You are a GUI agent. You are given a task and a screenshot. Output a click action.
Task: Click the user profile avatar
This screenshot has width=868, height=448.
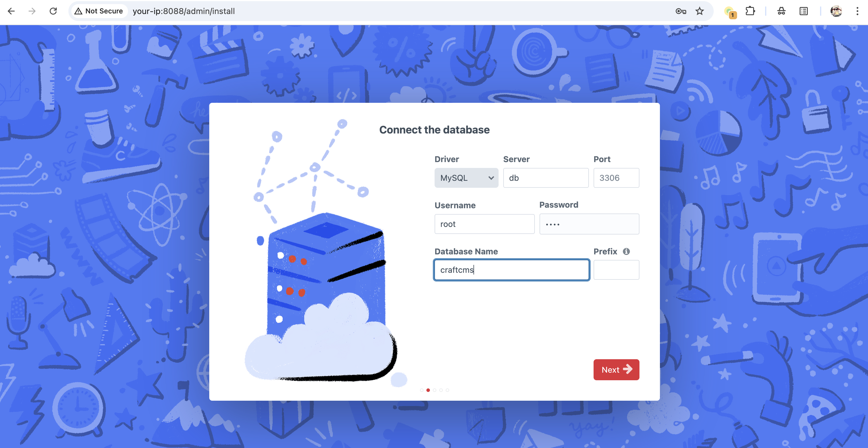click(836, 11)
